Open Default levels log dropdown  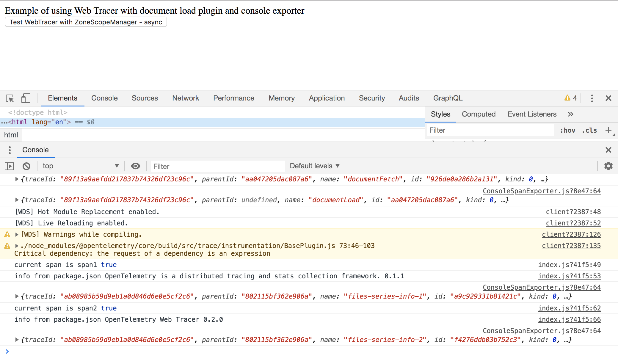[314, 166]
